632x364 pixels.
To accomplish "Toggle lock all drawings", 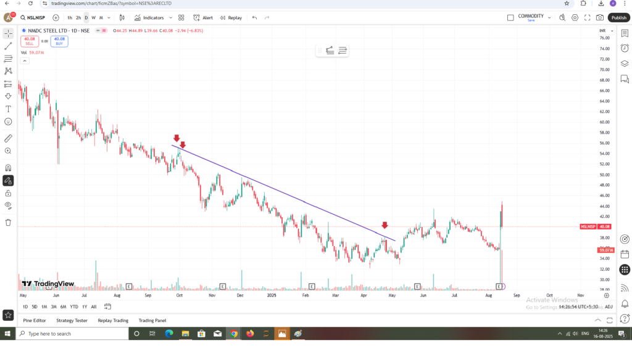I will [x=8, y=193].
